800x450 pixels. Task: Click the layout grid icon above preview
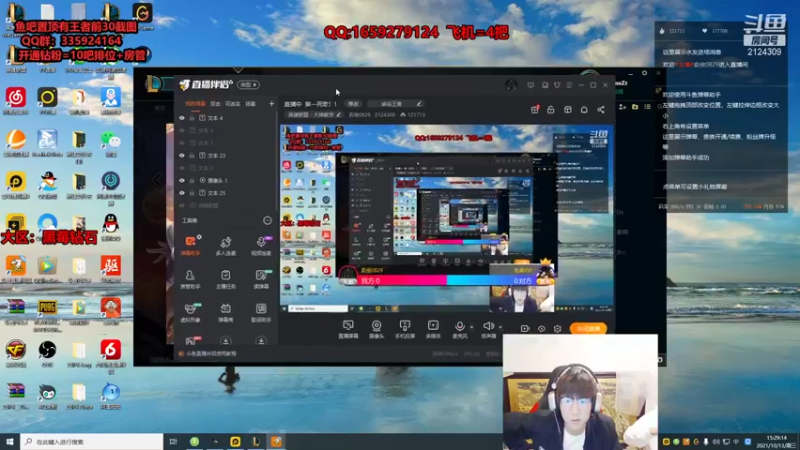(x=567, y=110)
